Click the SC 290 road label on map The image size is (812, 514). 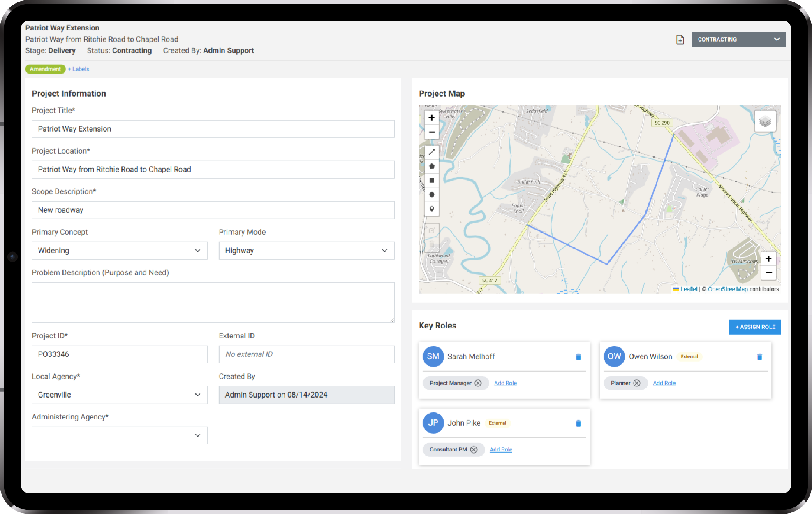[662, 123]
